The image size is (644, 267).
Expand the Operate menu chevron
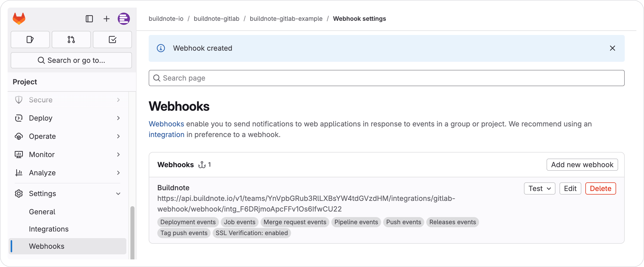click(x=118, y=136)
